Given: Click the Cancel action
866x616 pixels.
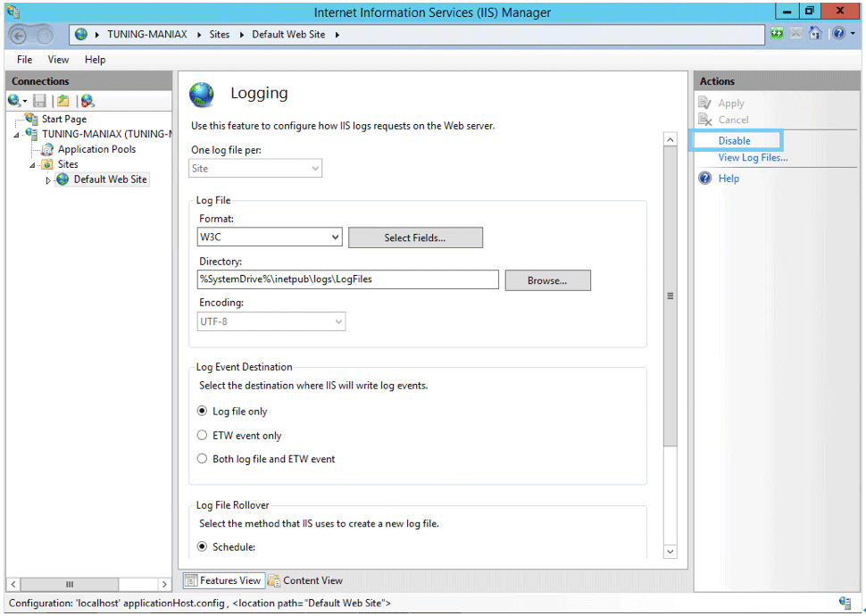Looking at the screenshot, I should click(x=734, y=120).
